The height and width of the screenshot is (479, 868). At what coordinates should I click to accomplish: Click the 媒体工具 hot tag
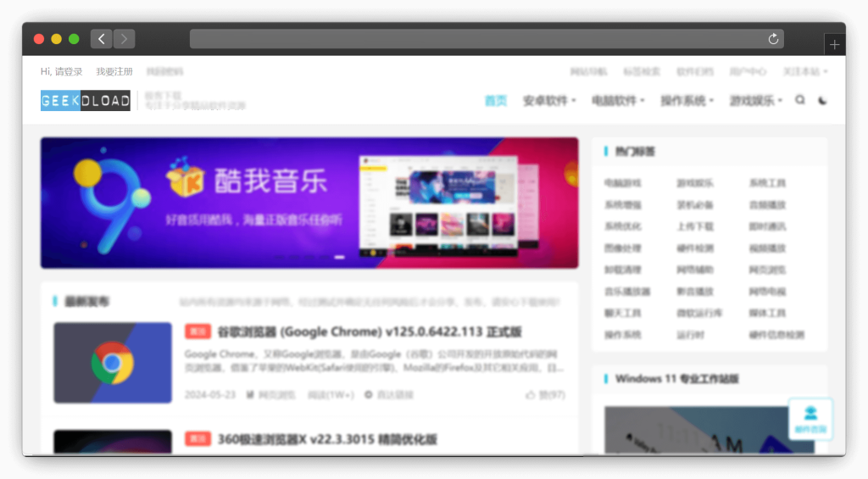tap(767, 313)
